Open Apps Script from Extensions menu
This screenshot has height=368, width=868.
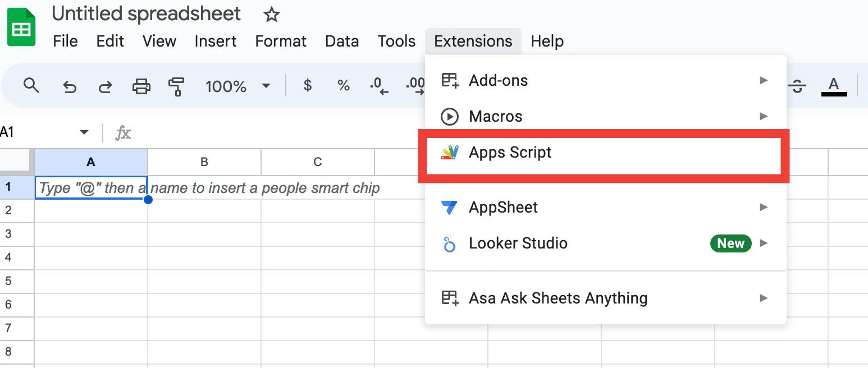pyautogui.click(x=510, y=153)
